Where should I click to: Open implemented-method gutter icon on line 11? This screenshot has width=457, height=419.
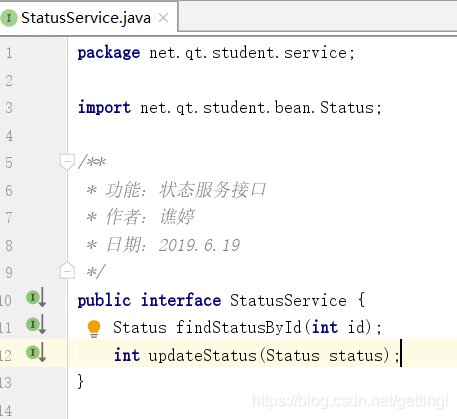[36, 324]
